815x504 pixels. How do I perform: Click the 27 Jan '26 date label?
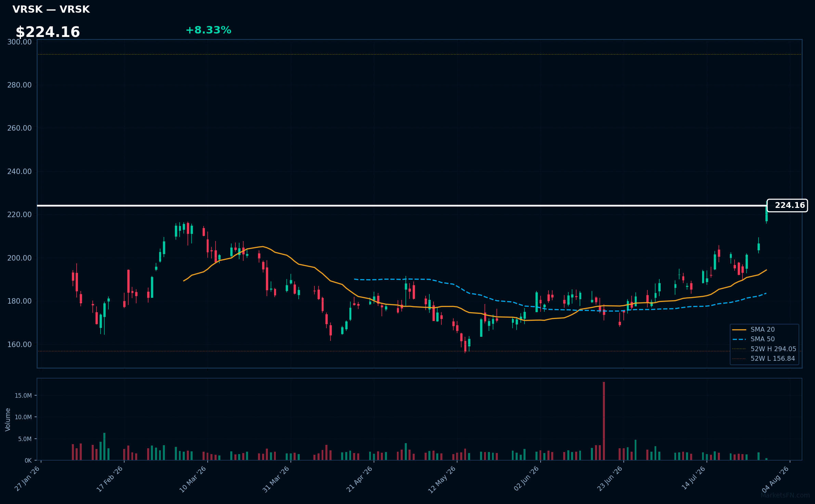point(27,479)
